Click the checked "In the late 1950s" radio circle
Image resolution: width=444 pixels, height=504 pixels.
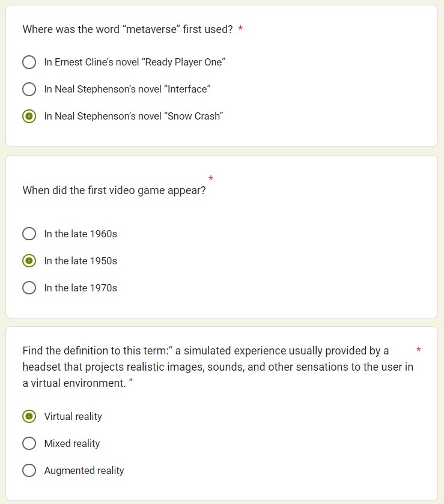[x=29, y=261]
